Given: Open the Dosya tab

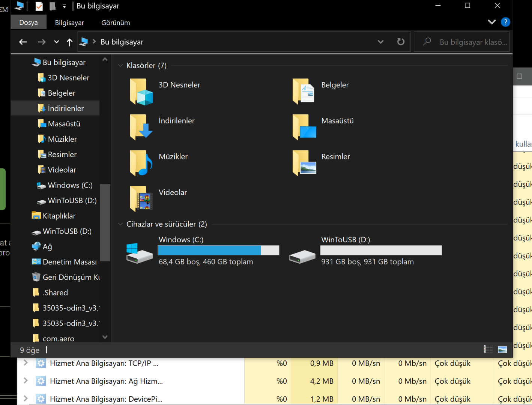Looking at the screenshot, I should (x=29, y=22).
